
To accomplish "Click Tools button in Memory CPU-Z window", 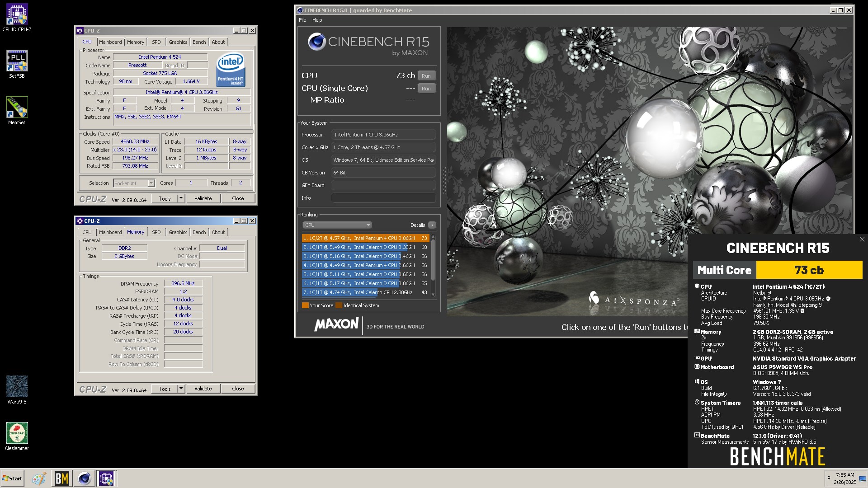I will (x=165, y=389).
